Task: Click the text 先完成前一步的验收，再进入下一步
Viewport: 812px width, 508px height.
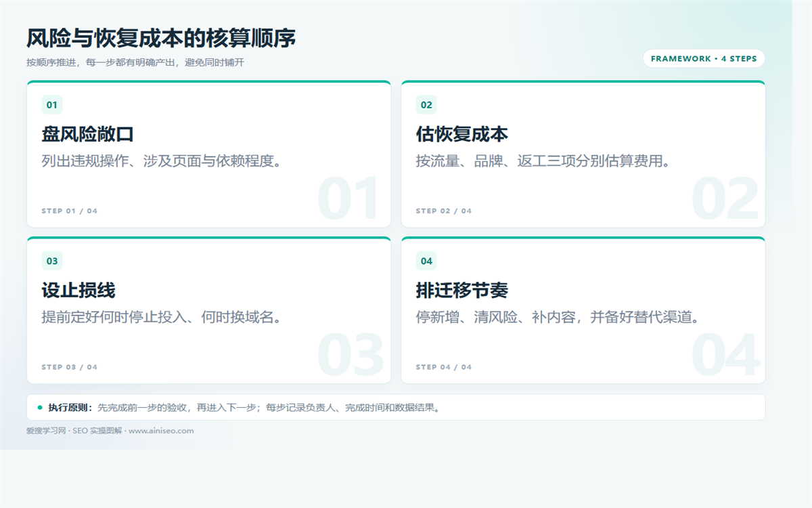Action: 177,408
